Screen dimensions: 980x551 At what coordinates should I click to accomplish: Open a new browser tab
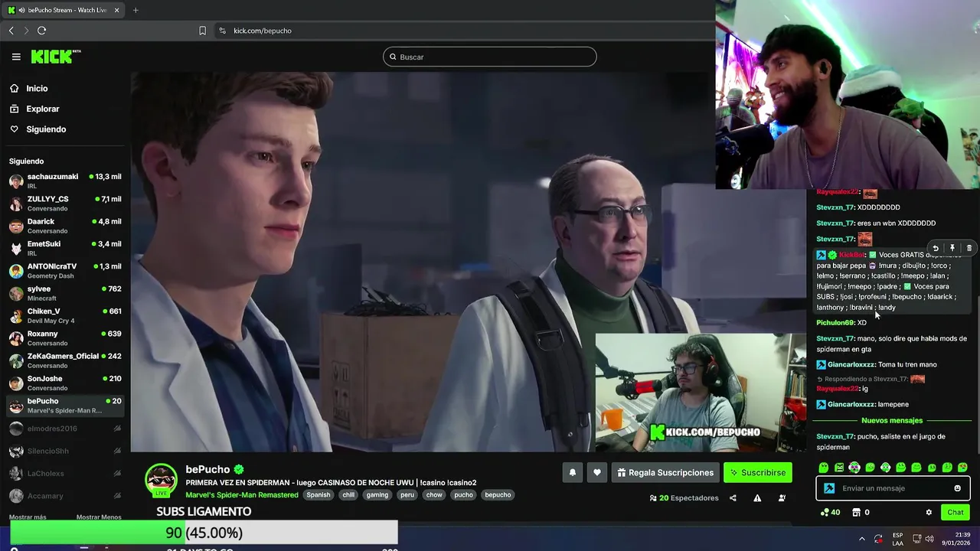136,10
